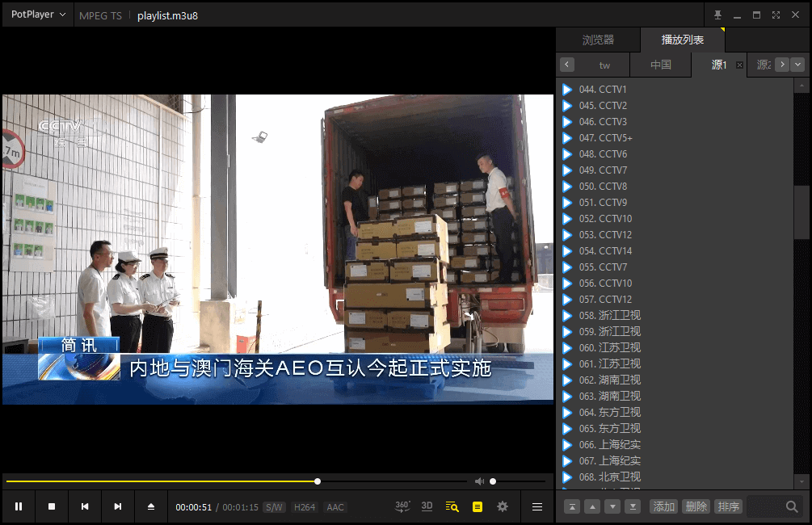The height and width of the screenshot is (525, 812).
Task: Open file with the eject icon
Action: 151,506
